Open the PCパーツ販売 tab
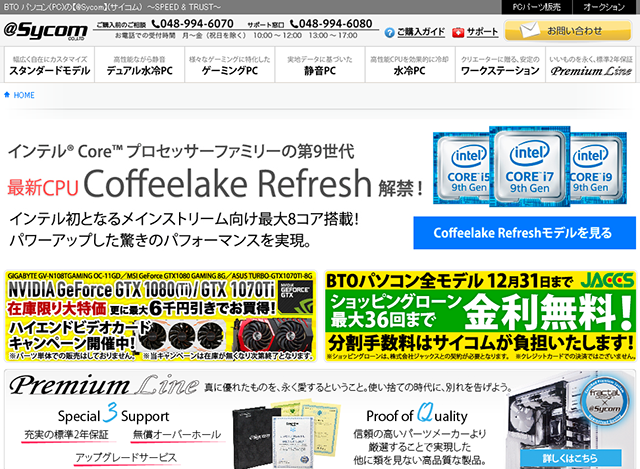The height and width of the screenshot is (469, 640). pyautogui.click(x=536, y=7)
